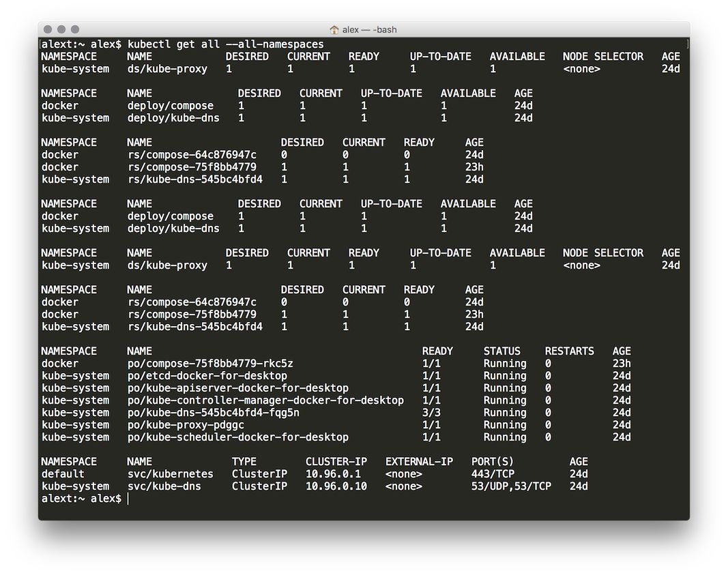Select pod name po/compose-75f8bb4779-rkc5z
The width and height of the screenshot is (728, 575).
210,364
